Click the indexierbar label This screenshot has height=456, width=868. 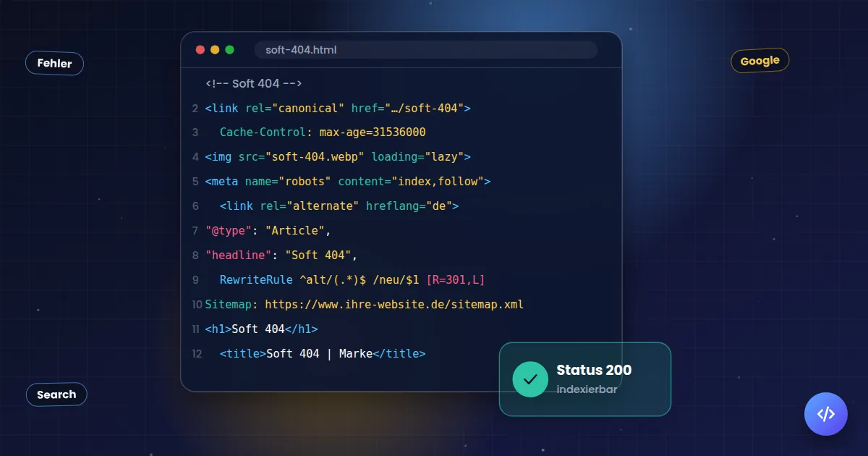(x=587, y=389)
